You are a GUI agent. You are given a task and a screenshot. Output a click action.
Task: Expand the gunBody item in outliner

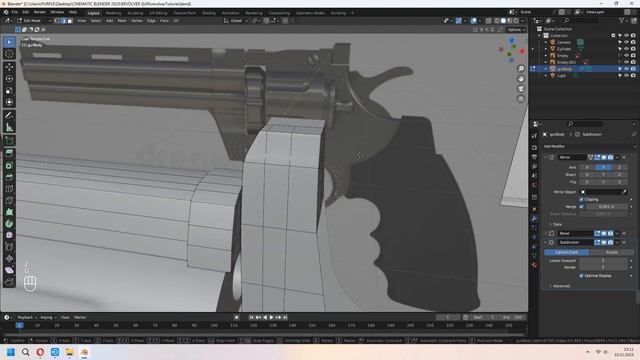click(x=546, y=69)
